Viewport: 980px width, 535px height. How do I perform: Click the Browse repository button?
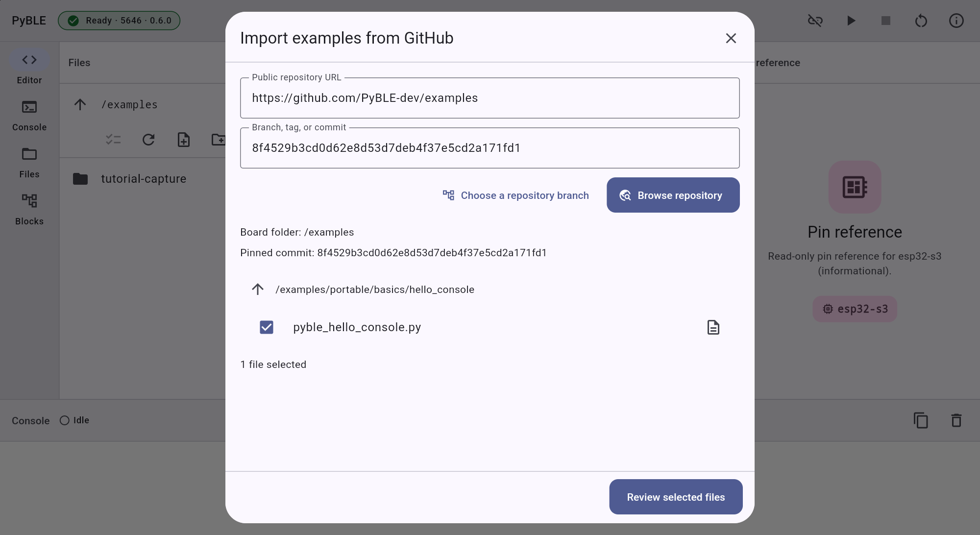click(x=673, y=195)
